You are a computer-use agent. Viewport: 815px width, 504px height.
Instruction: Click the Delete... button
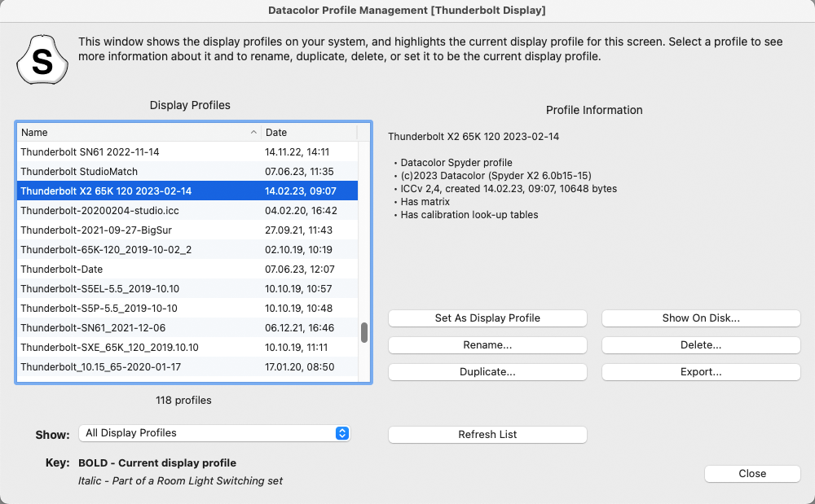click(x=701, y=345)
